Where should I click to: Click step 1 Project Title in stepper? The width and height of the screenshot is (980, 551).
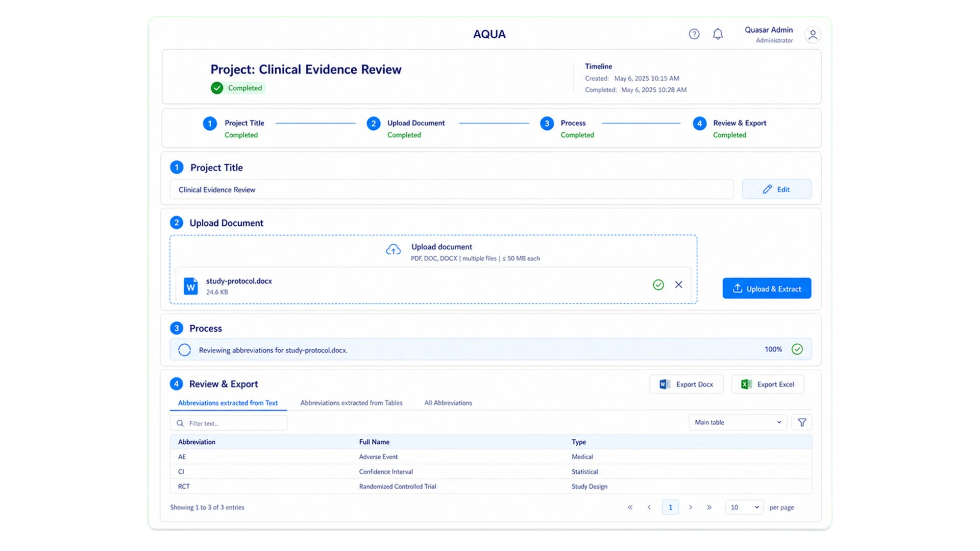tap(235, 128)
